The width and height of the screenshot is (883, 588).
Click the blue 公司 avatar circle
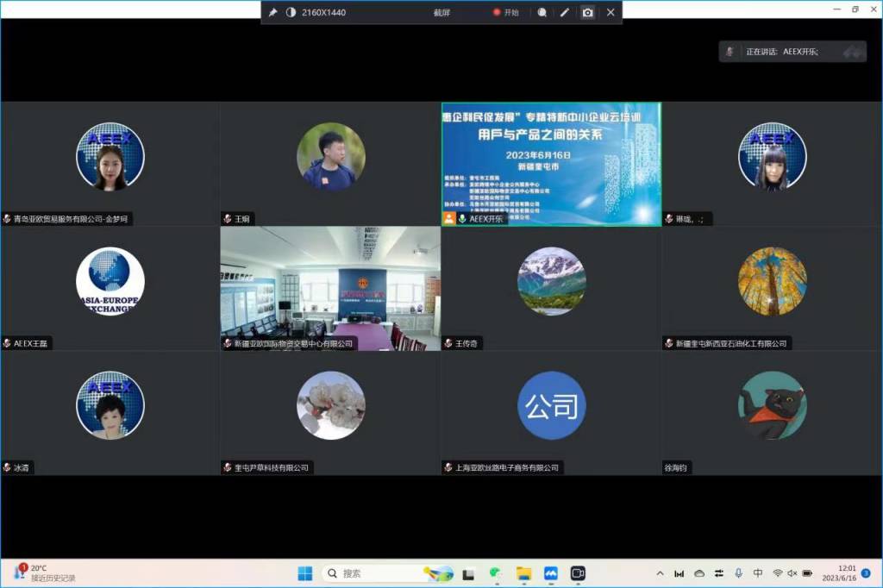tap(551, 405)
